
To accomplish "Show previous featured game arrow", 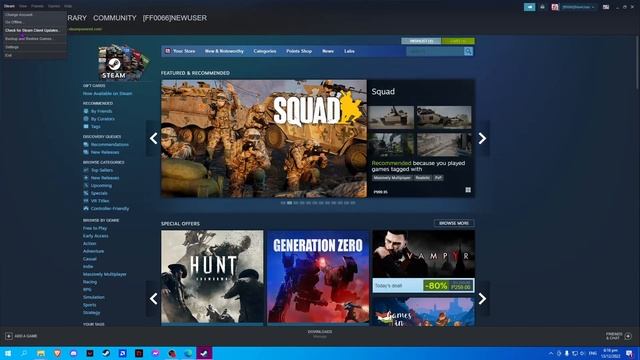I will [153, 138].
